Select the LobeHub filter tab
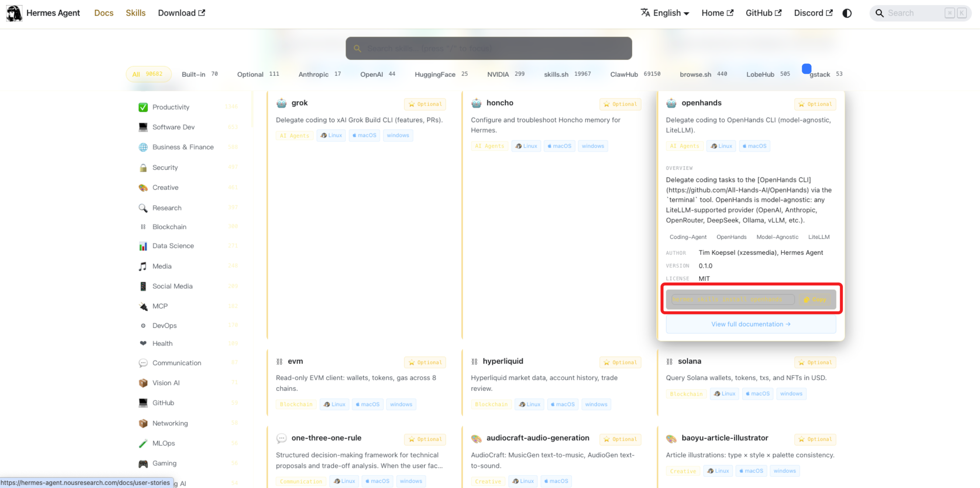Viewport: 980px width, 488px height. [768, 74]
